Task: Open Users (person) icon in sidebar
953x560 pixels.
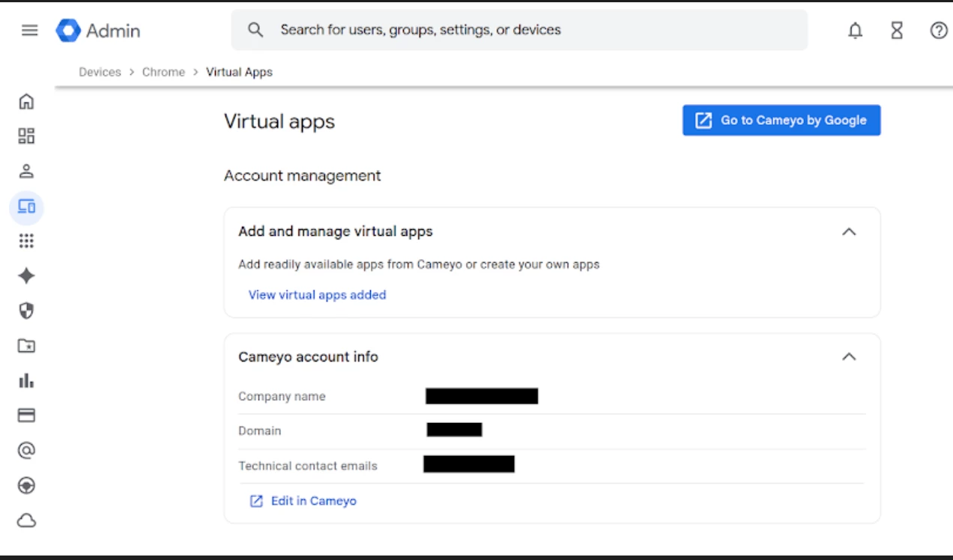Action: pos(26,171)
